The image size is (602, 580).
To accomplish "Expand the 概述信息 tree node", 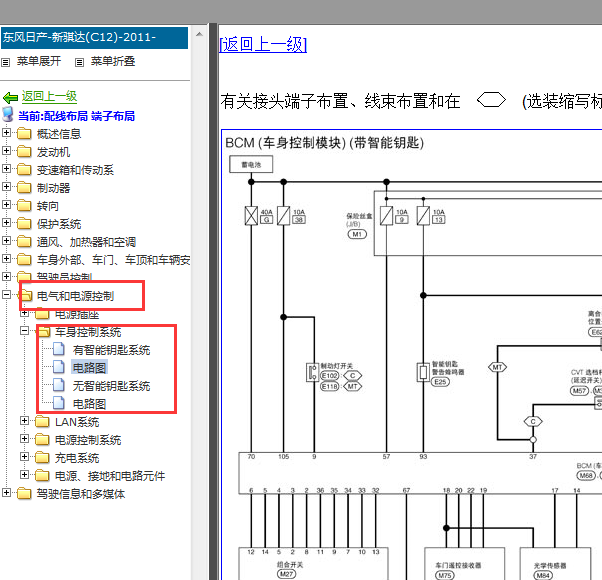I will pyautogui.click(x=6, y=132).
